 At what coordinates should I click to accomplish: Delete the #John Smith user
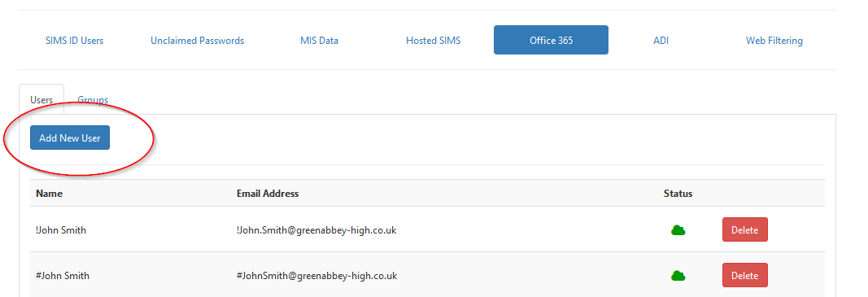(744, 275)
